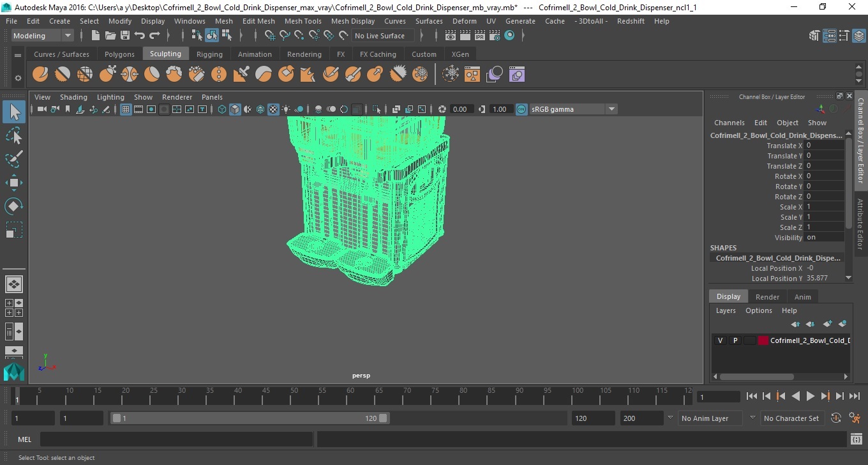Click the Open Scene folder icon

coord(110,36)
